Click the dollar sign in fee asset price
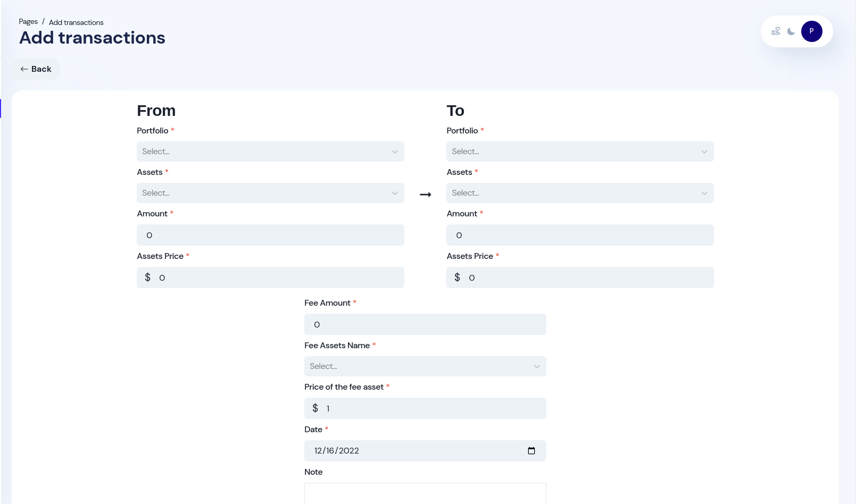This screenshot has width=856, height=504. [x=314, y=408]
